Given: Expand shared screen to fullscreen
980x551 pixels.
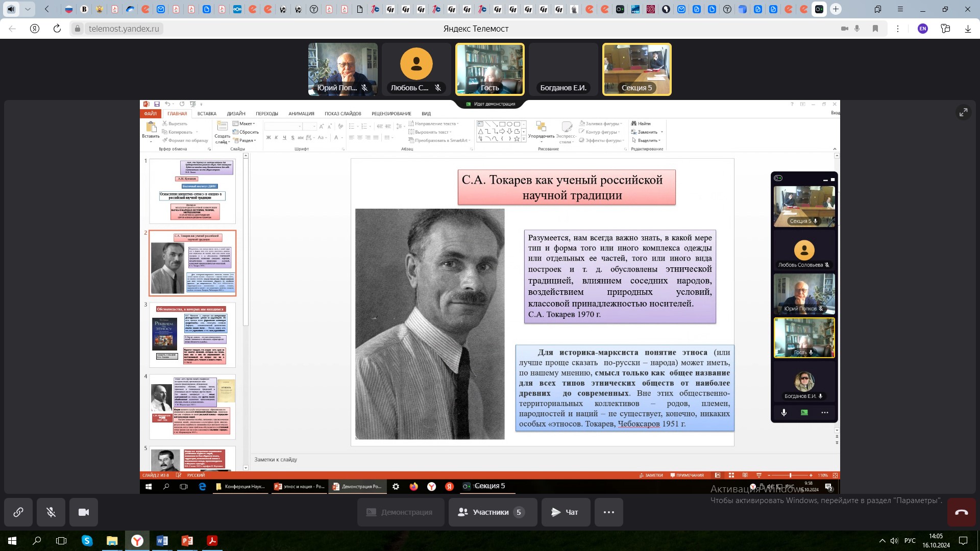Looking at the screenshot, I should point(963,112).
